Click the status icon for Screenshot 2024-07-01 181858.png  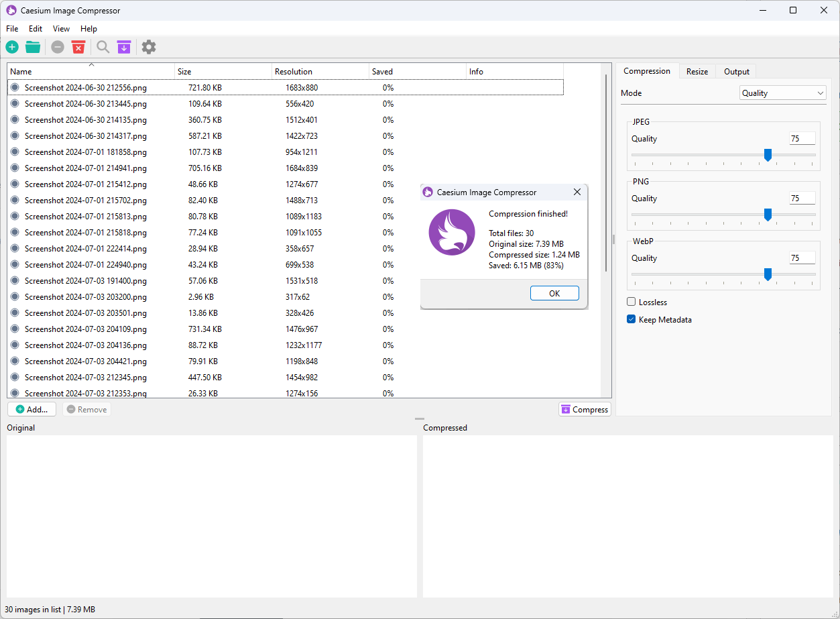click(15, 152)
